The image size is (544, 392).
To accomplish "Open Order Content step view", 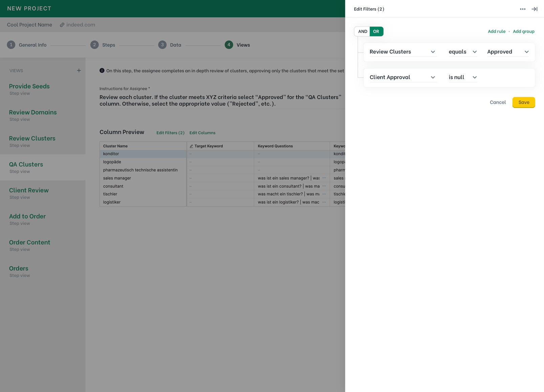I will 43,246.
